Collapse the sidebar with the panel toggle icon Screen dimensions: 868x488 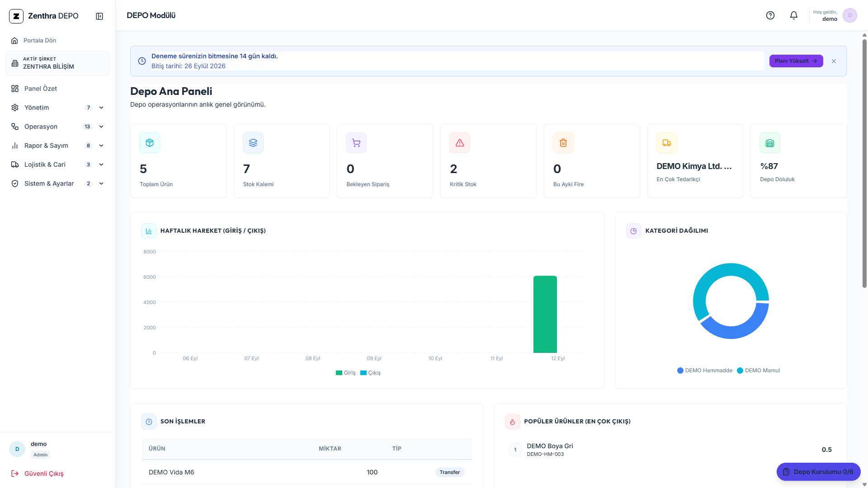coord(99,16)
